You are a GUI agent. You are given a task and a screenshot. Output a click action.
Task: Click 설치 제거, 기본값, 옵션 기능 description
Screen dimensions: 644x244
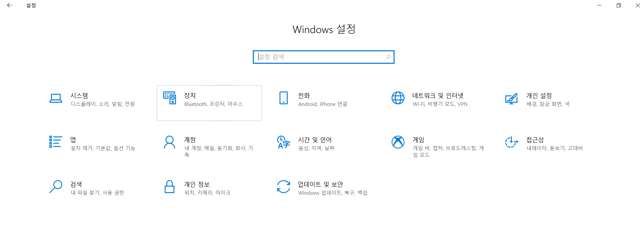click(103, 148)
